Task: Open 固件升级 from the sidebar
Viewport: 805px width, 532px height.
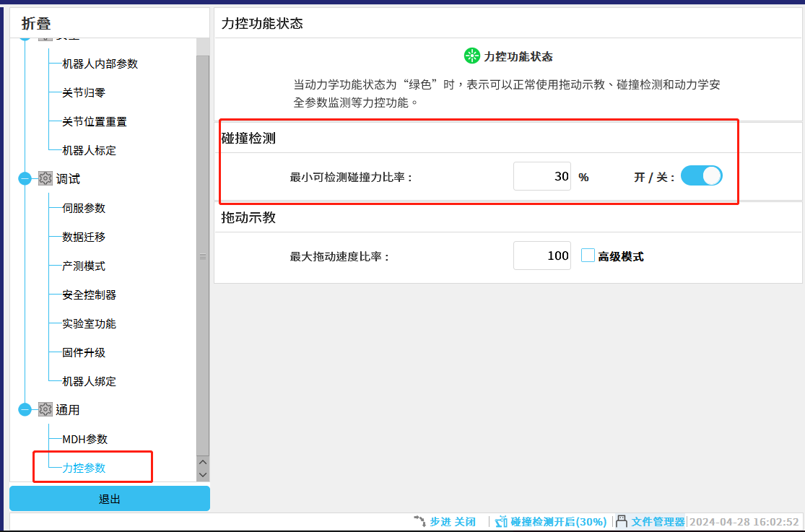Action: (x=84, y=352)
